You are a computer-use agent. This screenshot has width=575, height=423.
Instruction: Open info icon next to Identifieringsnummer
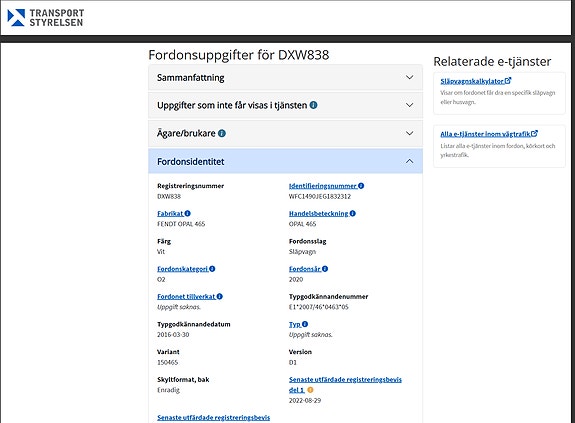361,186
